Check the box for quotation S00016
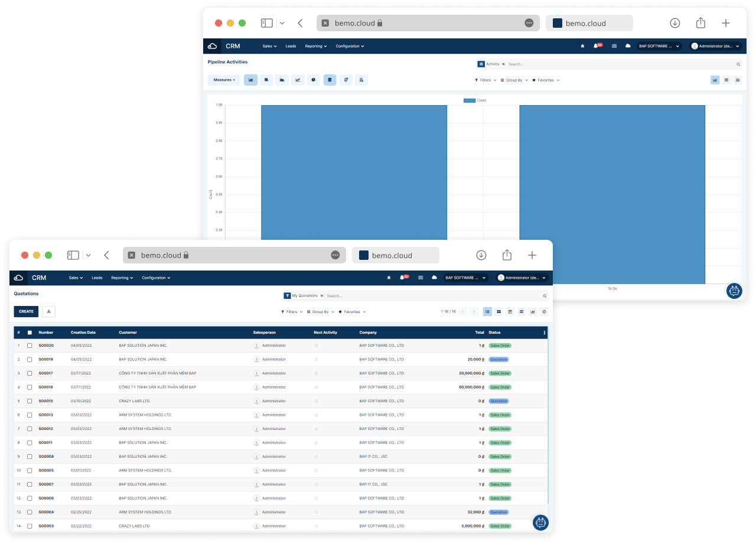Viewport: 756px width, 544px height. [30, 387]
